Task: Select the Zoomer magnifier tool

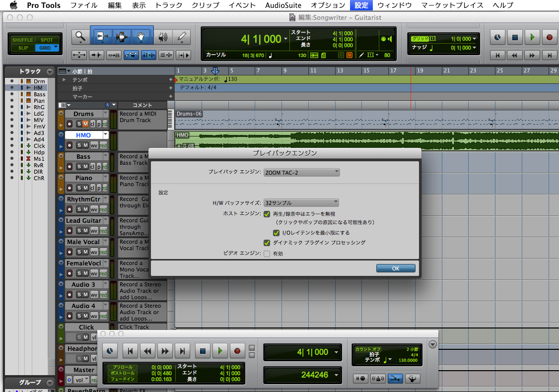Action: pyautogui.click(x=80, y=37)
